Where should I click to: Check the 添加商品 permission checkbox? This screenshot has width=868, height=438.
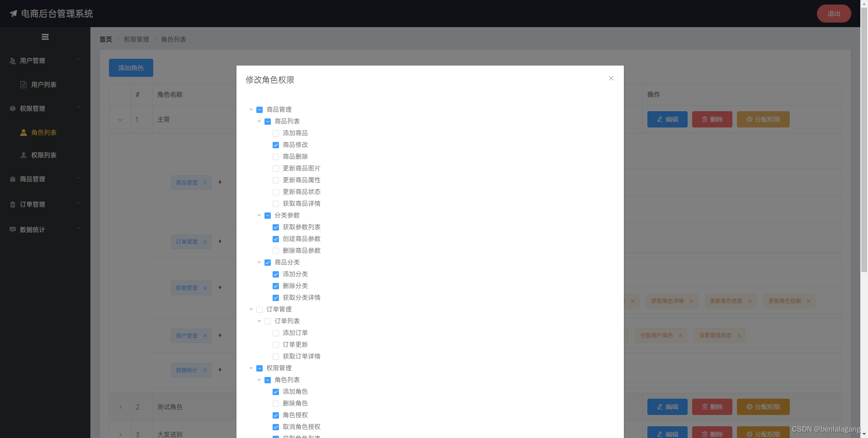pos(276,133)
